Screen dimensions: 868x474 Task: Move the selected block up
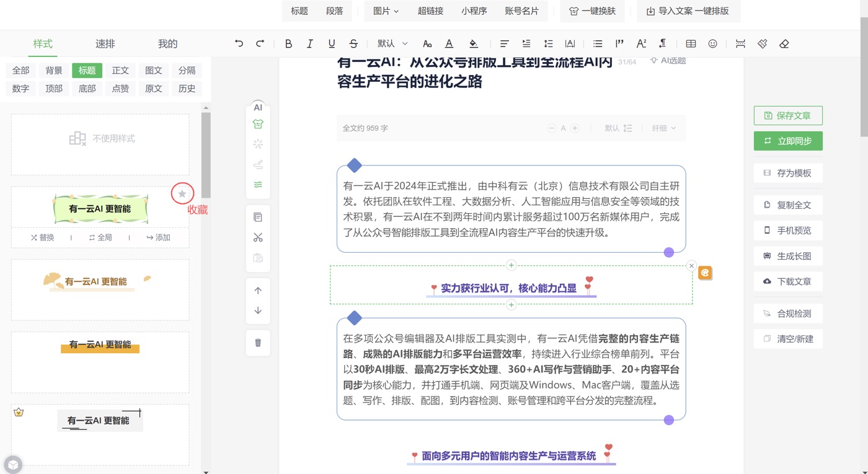pos(258,291)
